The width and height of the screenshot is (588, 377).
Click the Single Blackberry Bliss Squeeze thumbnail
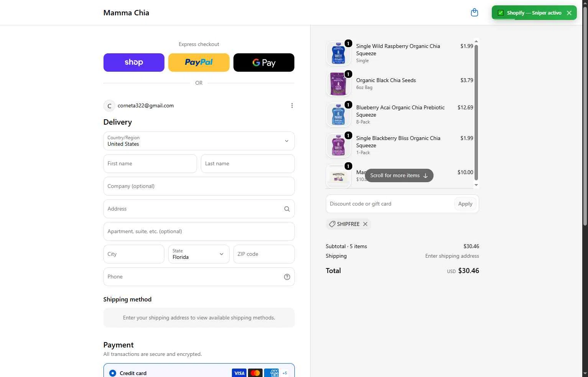tap(338, 145)
